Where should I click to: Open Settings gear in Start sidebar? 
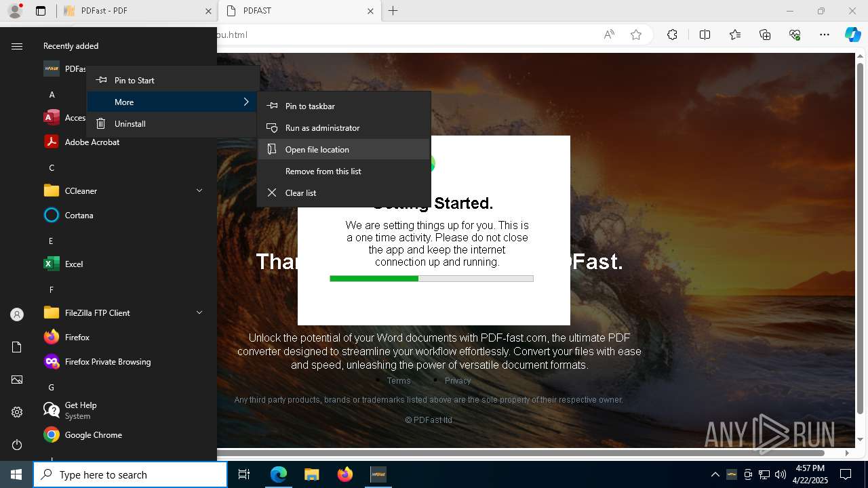(x=17, y=412)
